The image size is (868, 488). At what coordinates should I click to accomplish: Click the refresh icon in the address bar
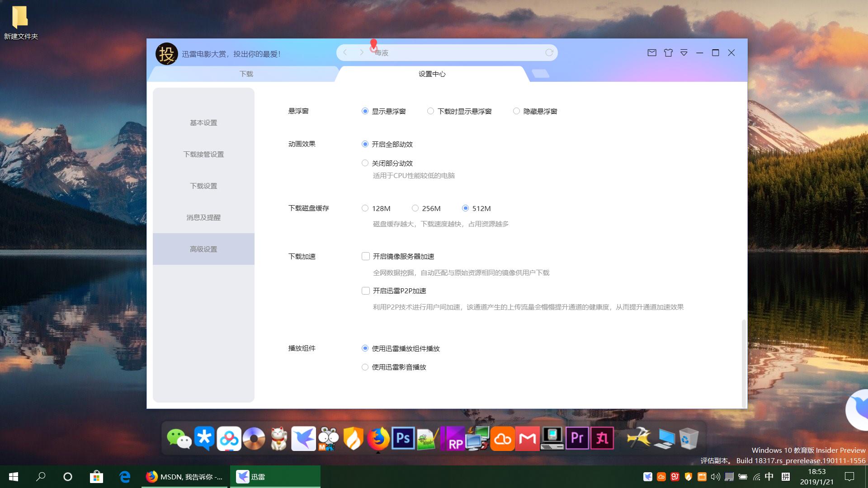click(x=549, y=52)
